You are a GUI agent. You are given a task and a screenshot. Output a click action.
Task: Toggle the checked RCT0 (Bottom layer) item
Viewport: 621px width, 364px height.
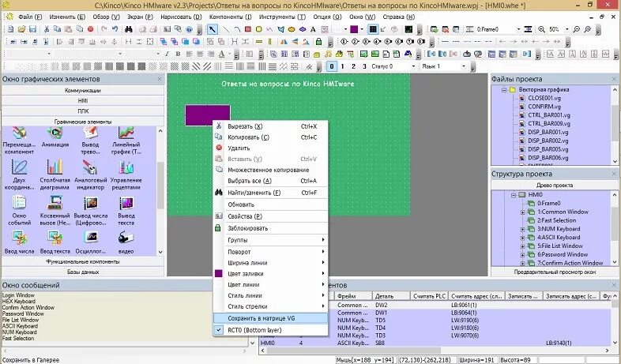click(x=270, y=330)
